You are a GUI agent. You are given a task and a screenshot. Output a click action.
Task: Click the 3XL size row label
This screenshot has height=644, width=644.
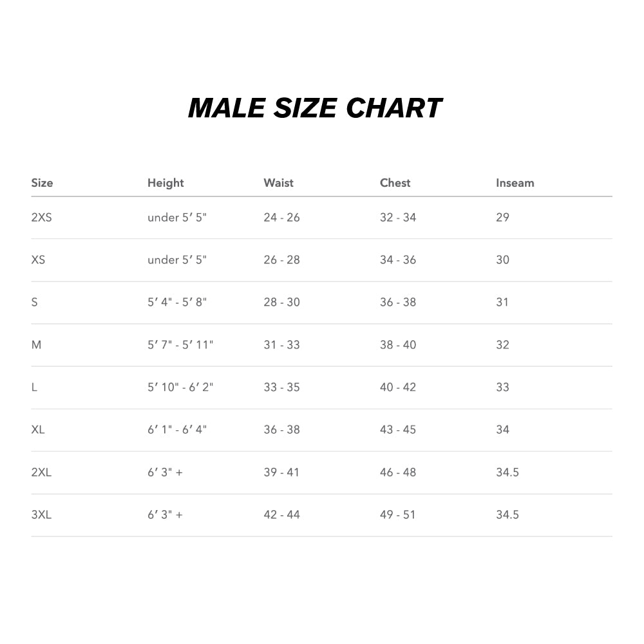point(41,515)
